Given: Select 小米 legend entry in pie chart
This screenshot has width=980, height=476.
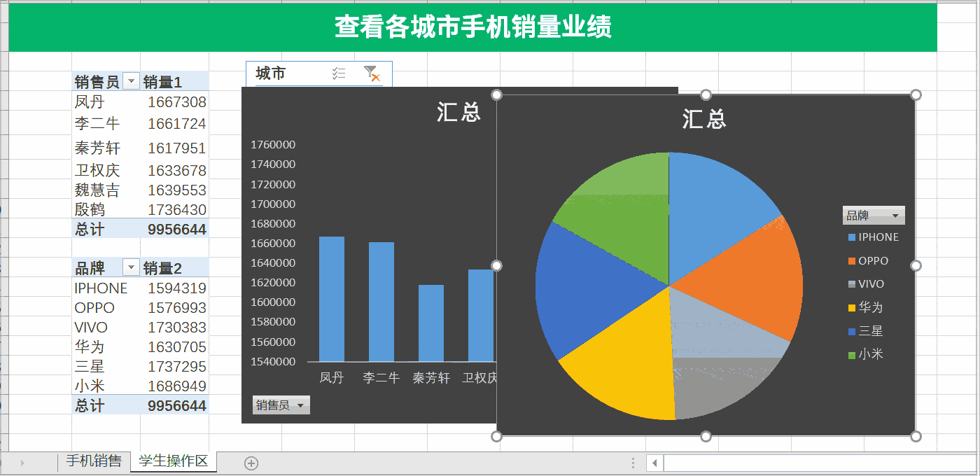Looking at the screenshot, I should click(866, 354).
